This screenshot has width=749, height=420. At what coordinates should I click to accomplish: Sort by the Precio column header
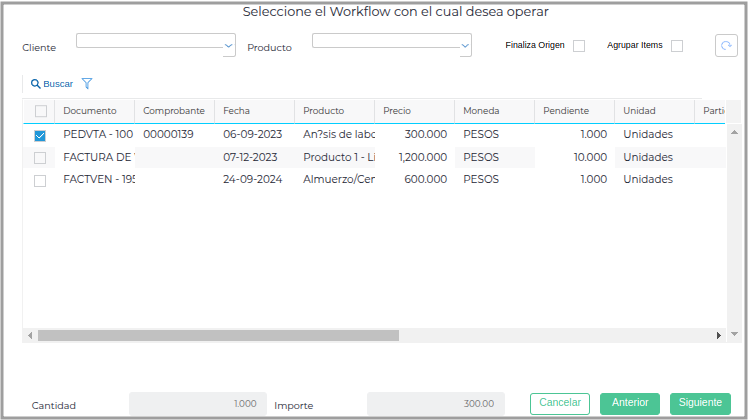pos(397,111)
